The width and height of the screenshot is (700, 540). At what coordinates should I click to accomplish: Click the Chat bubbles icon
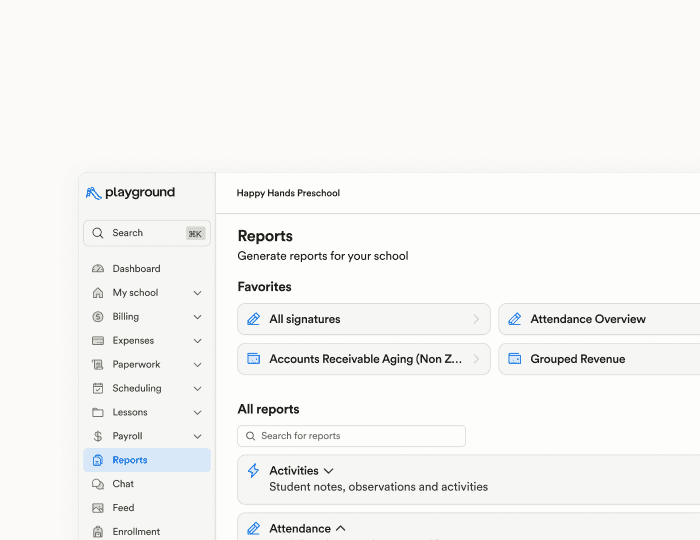pos(98,484)
